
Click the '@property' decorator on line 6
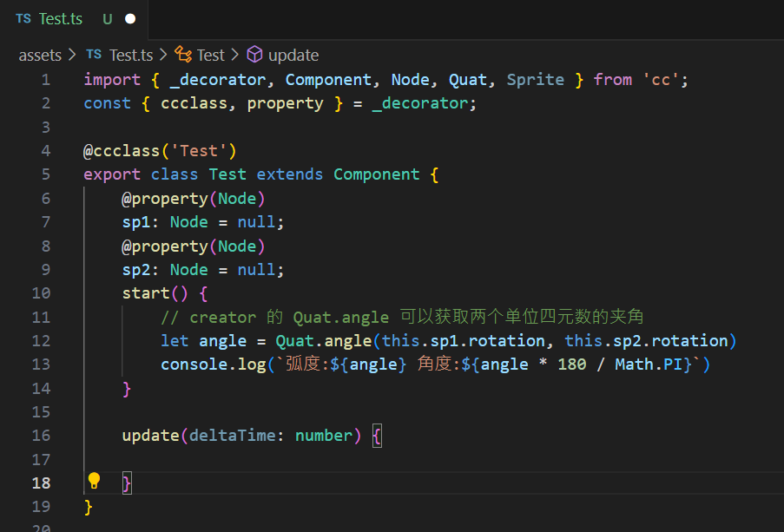pos(165,199)
